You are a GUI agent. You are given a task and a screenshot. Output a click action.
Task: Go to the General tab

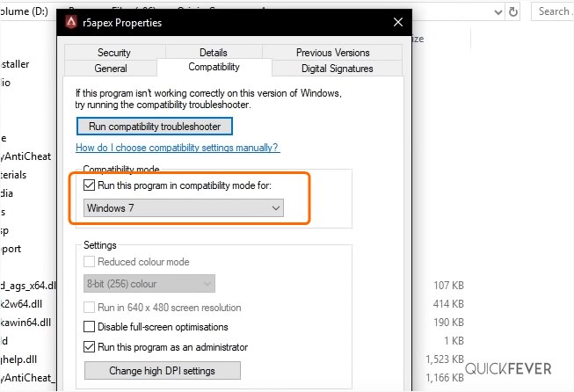[x=111, y=68]
